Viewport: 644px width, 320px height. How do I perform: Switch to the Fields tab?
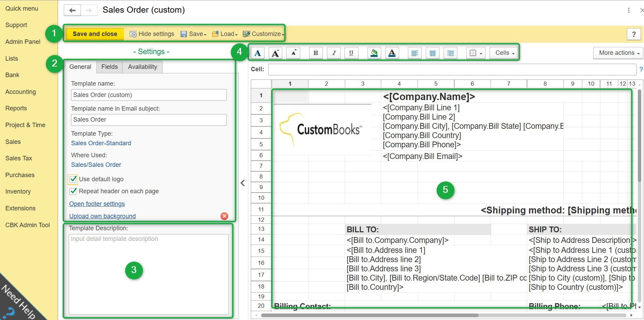(109, 67)
